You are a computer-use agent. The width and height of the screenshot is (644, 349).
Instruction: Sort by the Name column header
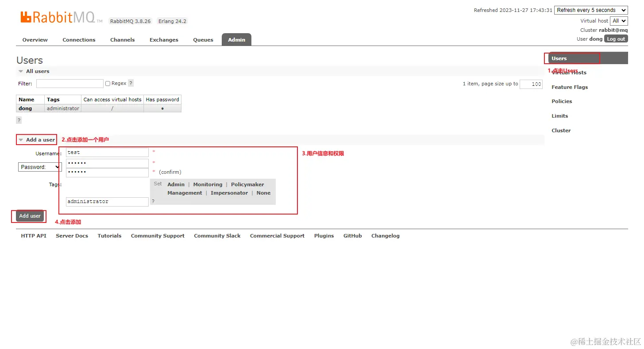30,100
